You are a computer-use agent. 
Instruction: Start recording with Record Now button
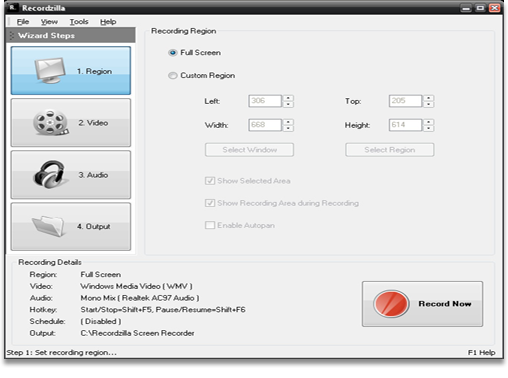(422, 304)
